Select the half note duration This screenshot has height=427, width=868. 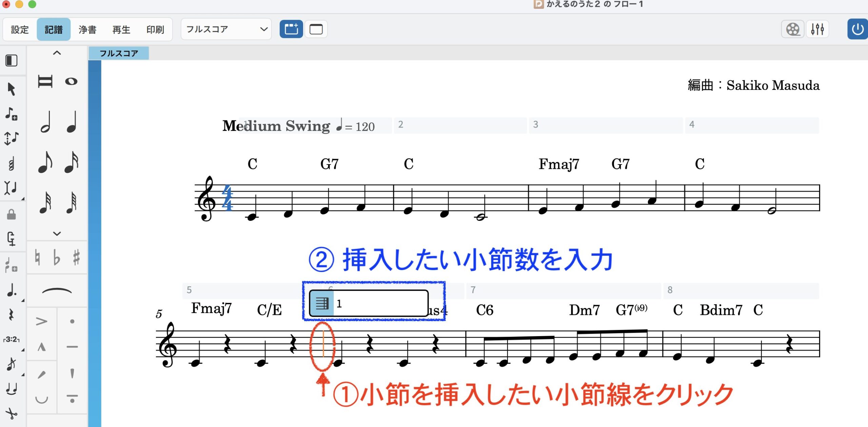coord(45,122)
